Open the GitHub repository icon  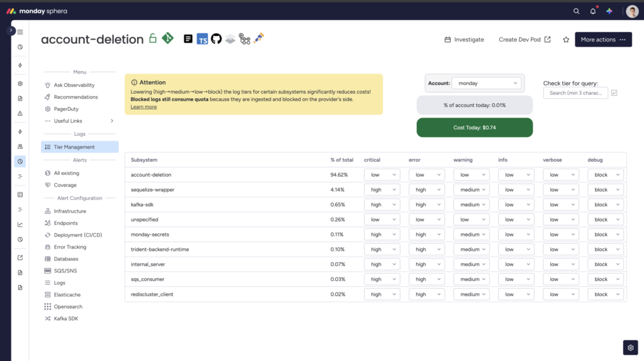click(216, 39)
